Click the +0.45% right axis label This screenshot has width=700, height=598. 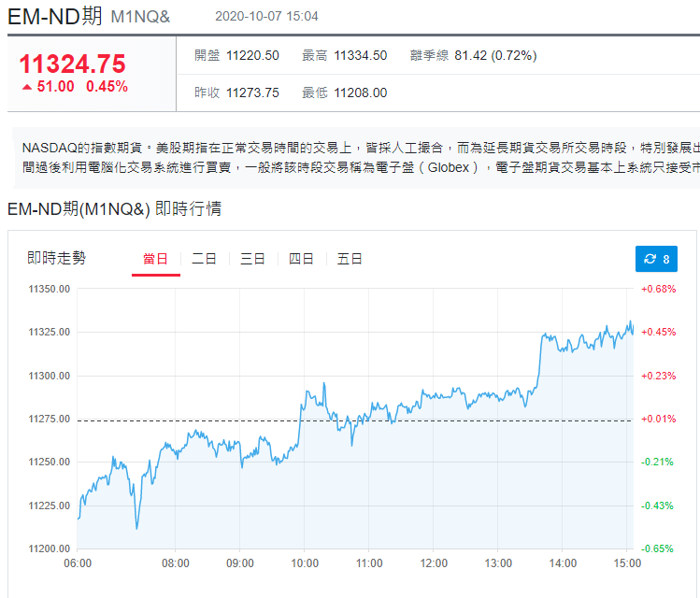coord(659,332)
